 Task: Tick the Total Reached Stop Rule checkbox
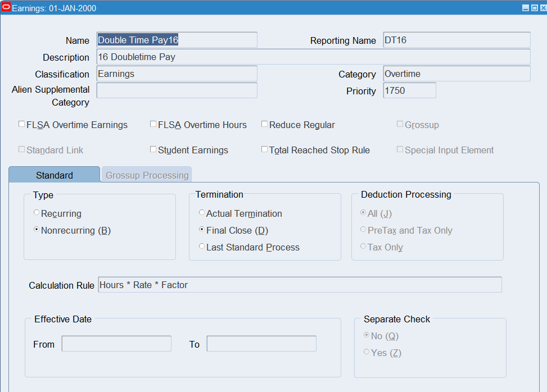click(265, 149)
